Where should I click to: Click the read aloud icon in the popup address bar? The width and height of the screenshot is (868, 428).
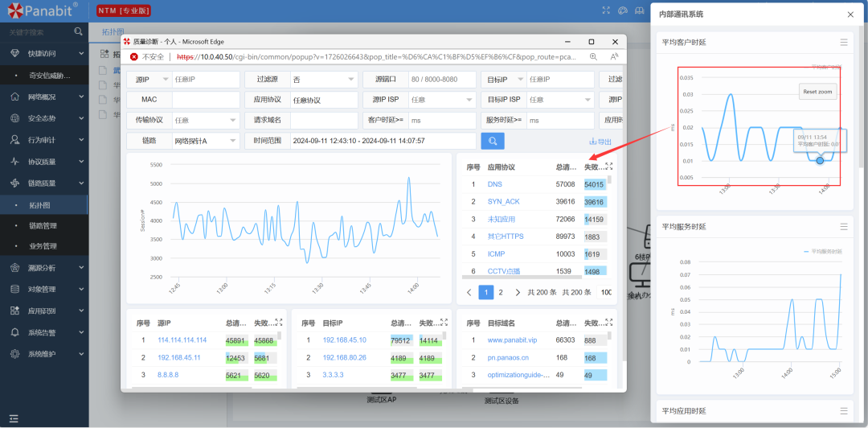[613, 56]
